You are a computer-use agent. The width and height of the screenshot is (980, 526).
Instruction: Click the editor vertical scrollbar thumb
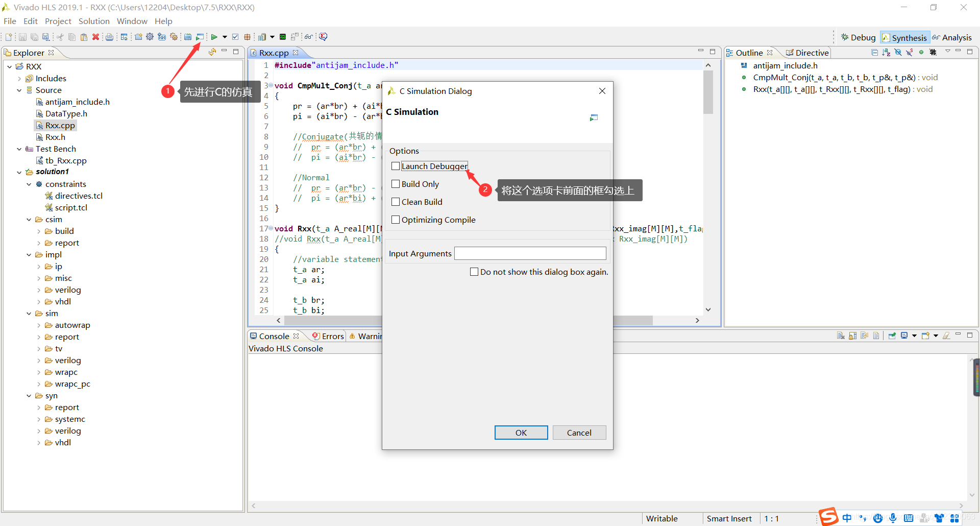click(708, 92)
